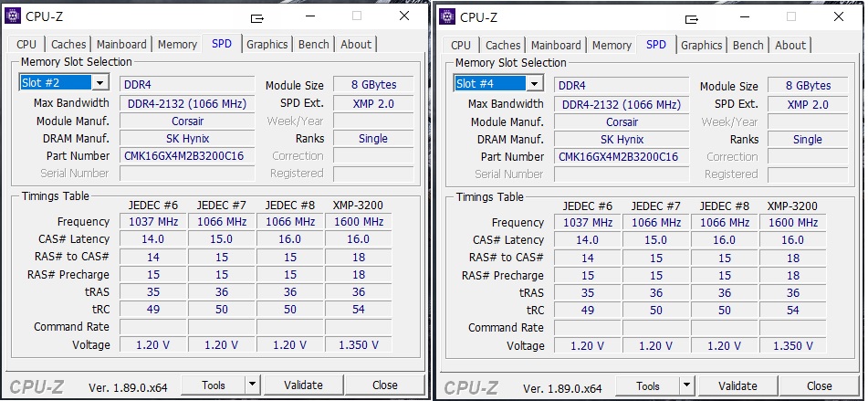Open Graphics tab in right window
This screenshot has height=401, width=868.
point(701,46)
